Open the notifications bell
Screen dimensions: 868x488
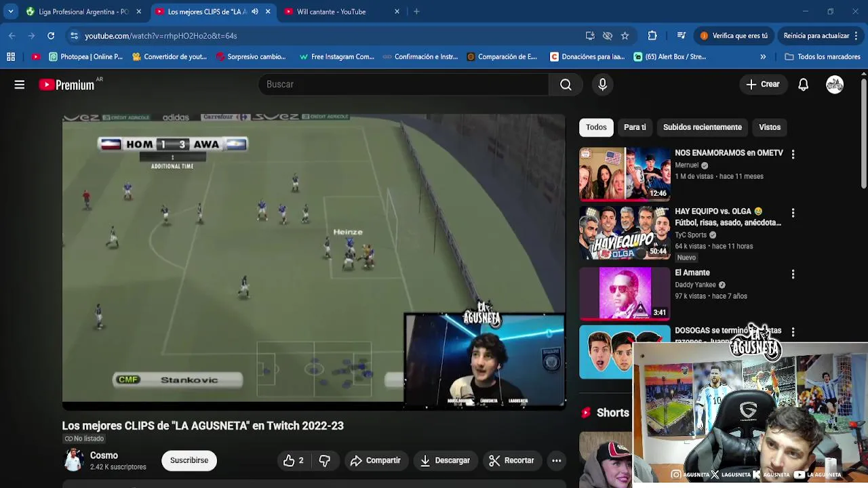point(803,85)
